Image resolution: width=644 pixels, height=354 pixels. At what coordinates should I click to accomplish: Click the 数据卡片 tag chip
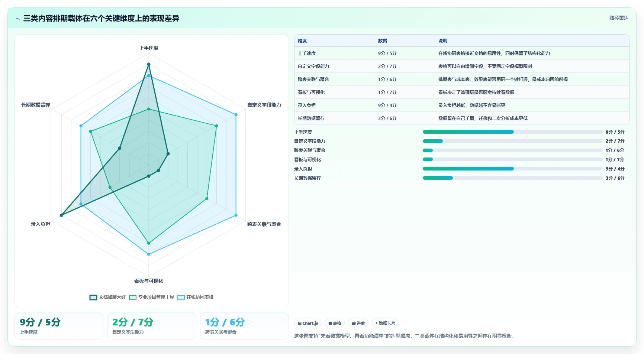pyautogui.click(x=385, y=323)
